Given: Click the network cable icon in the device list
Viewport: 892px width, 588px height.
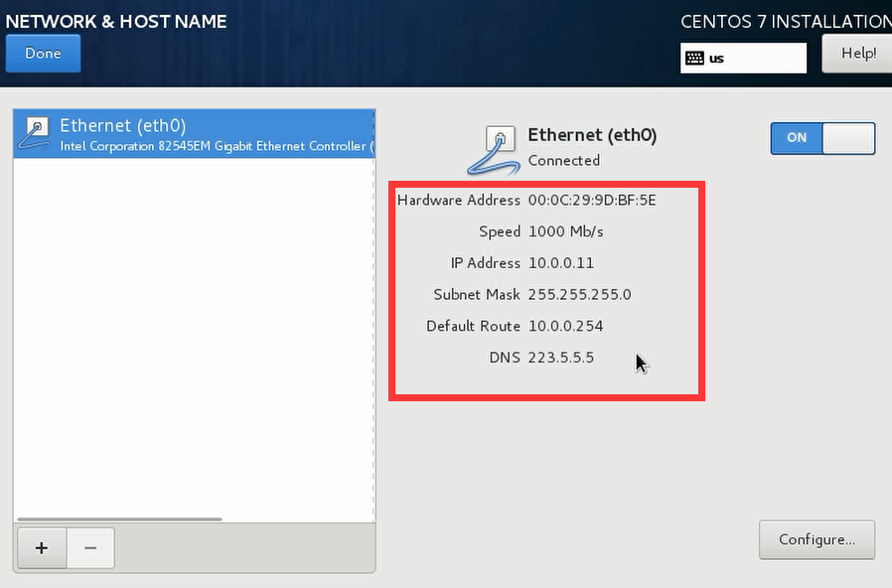Looking at the screenshot, I should [36, 134].
